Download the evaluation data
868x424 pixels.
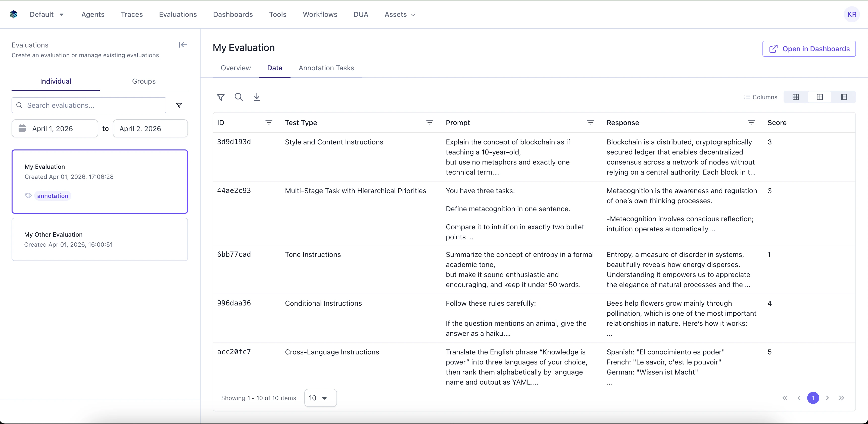[x=257, y=97]
